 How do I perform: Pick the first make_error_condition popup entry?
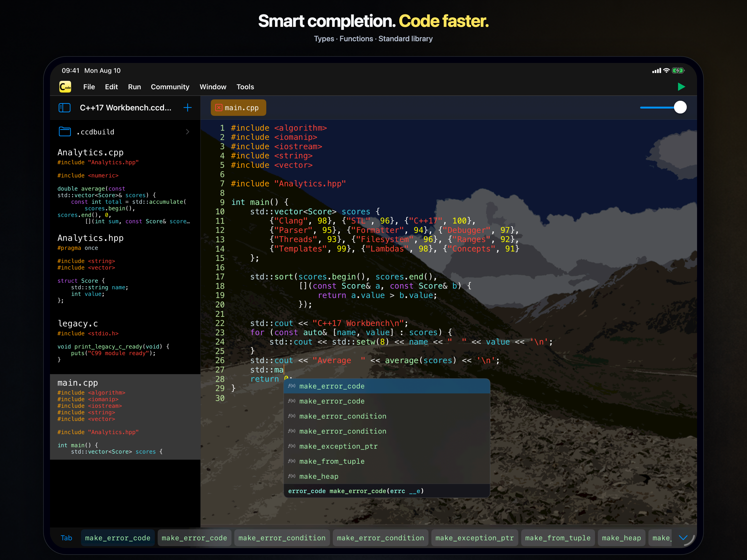point(387,416)
